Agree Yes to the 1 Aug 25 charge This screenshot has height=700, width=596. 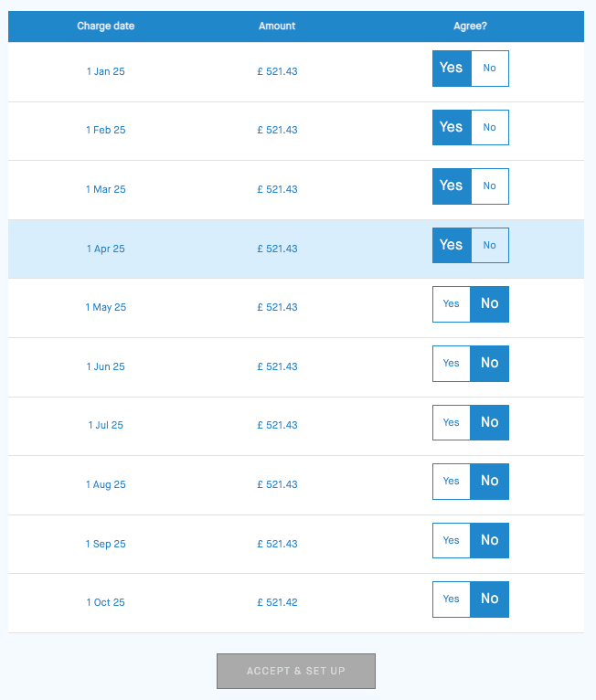click(x=451, y=482)
